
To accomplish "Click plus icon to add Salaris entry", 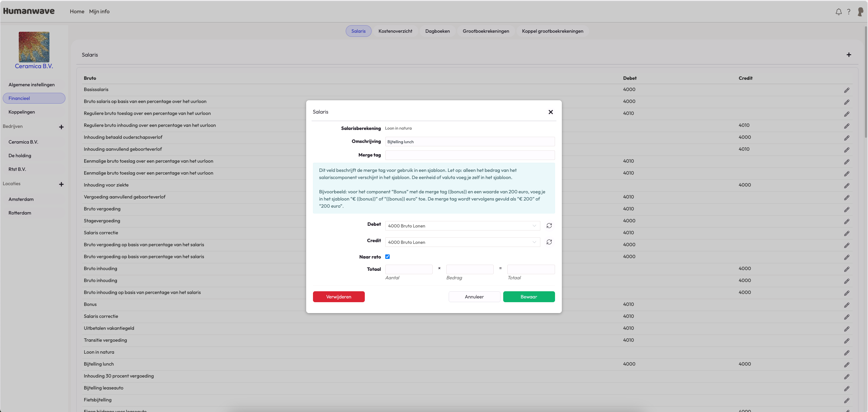I will pos(849,55).
